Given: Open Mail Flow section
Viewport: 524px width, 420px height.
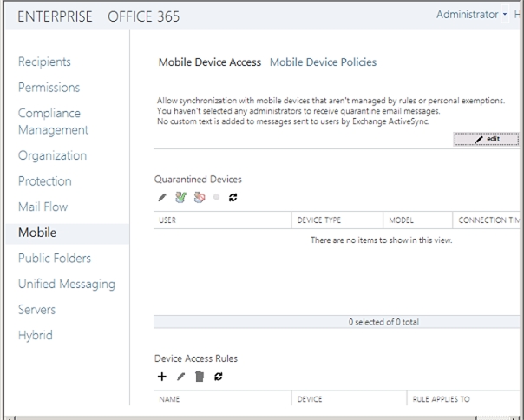Looking at the screenshot, I should tap(43, 207).
